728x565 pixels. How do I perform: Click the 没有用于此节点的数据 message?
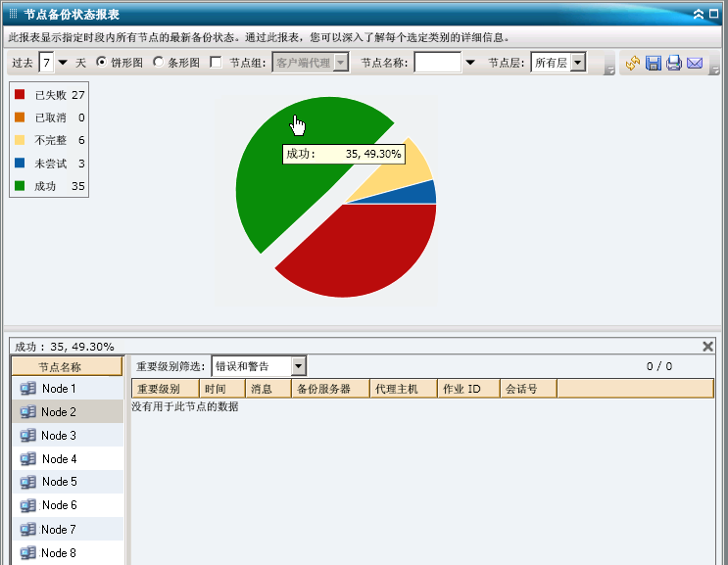coord(185,406)
